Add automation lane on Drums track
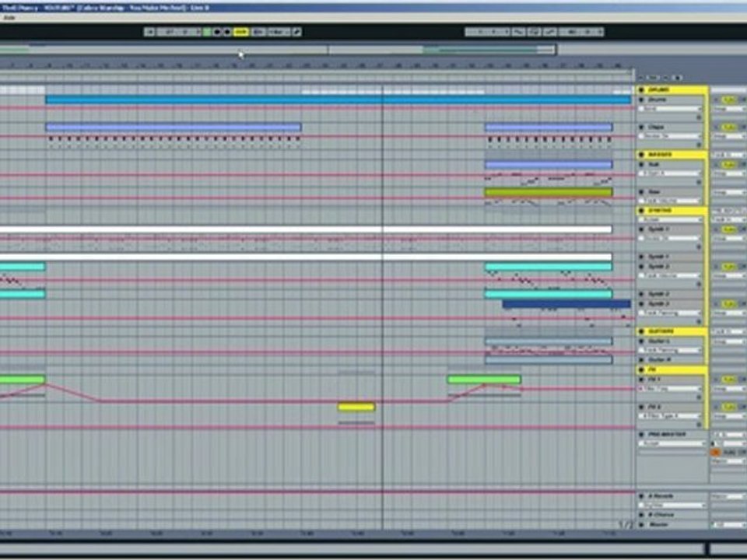 tap(699, 117)
